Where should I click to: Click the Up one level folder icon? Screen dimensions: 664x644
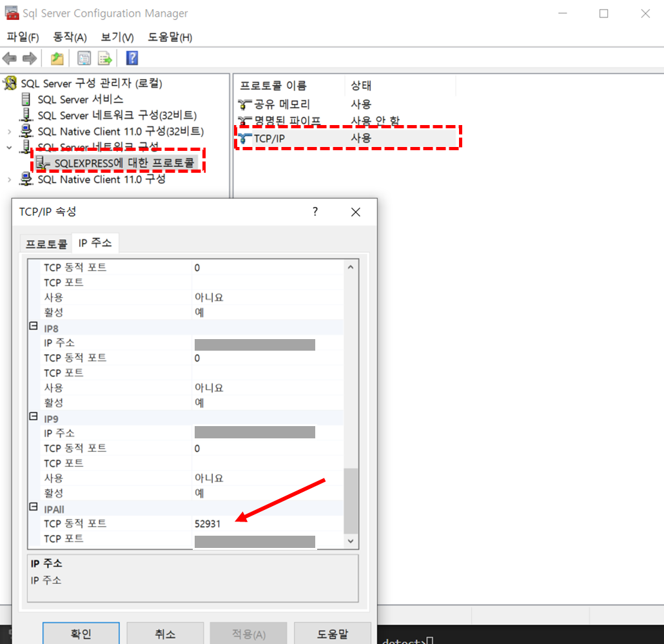click(57, 59)
